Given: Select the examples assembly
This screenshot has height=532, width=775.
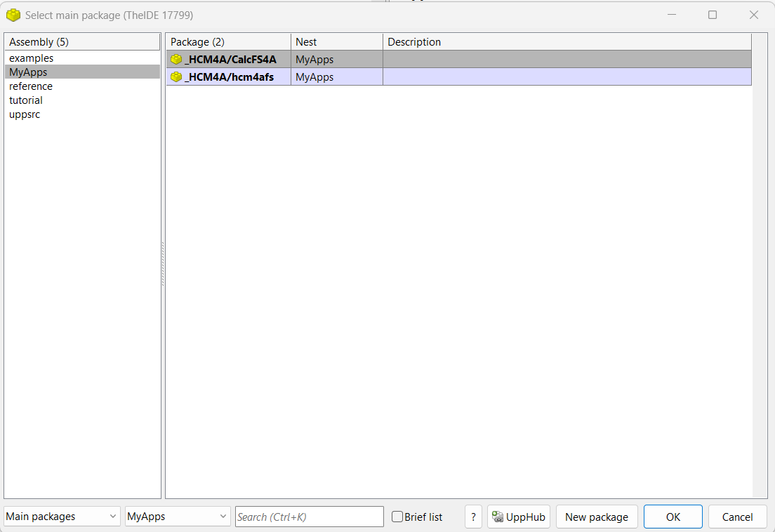Looking at the screenshot, I should (x=31, y=58).
